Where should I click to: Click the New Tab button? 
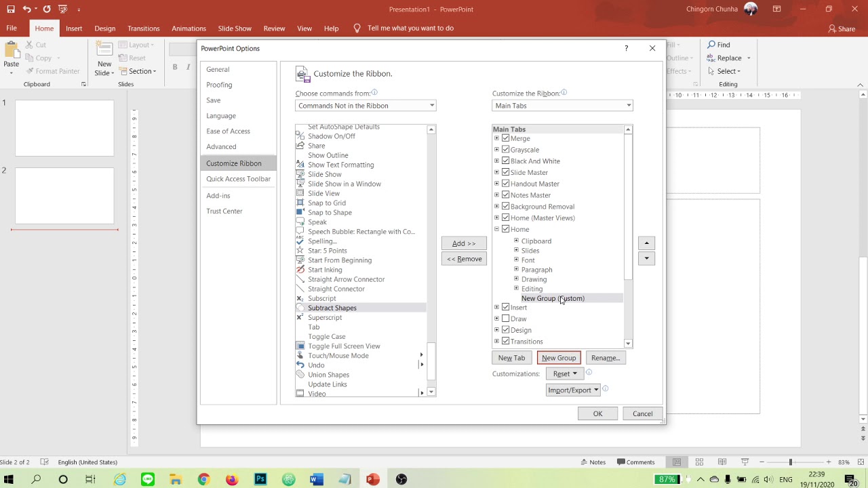[511, 358]
